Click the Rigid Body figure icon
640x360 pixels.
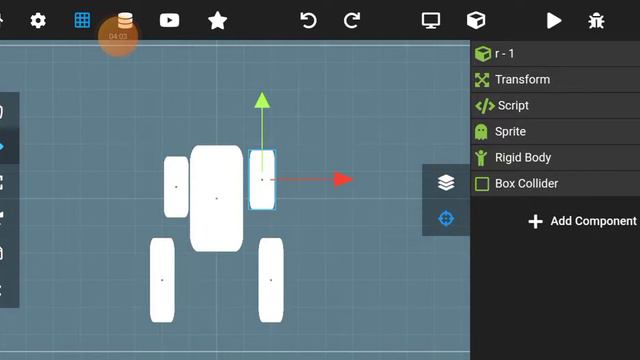pyautogui.click(x=481, y=158)
